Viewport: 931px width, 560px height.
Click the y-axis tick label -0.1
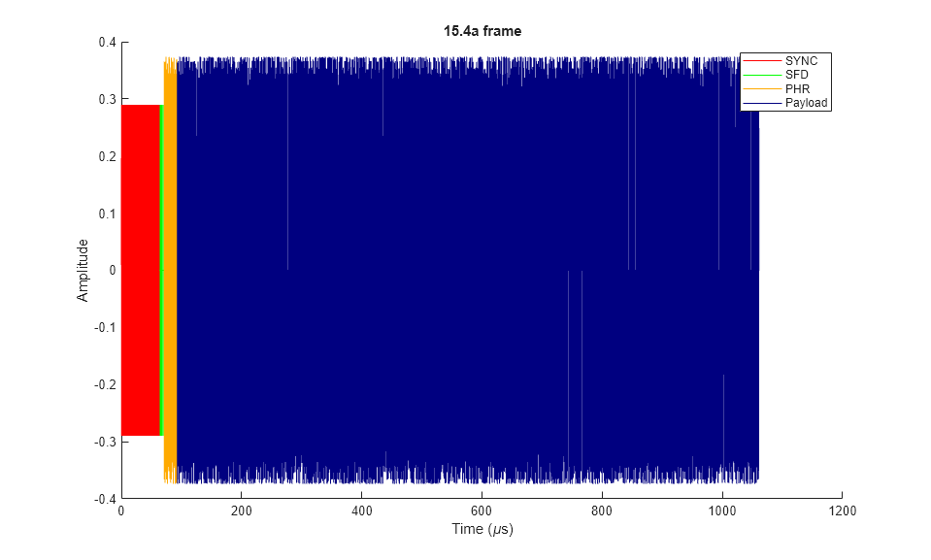(x=105, y=327)
